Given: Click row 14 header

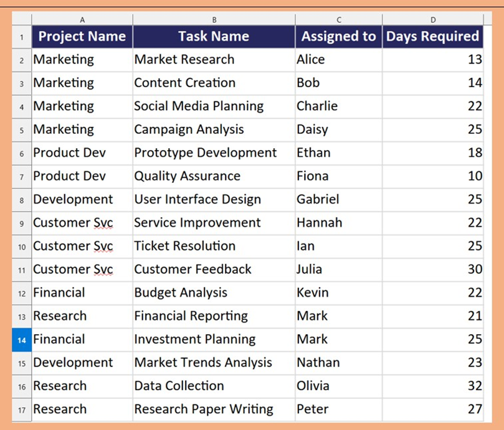Looking at the screenshot, I should point(22,340).
